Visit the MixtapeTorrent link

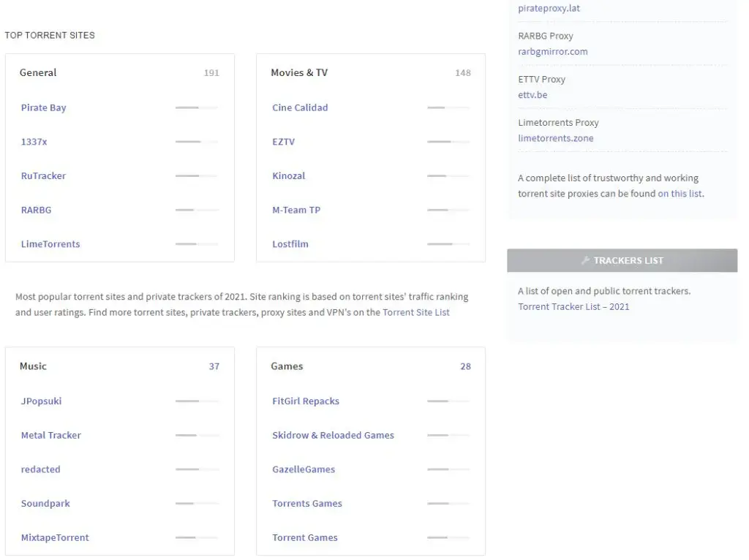tap(55, 537)
